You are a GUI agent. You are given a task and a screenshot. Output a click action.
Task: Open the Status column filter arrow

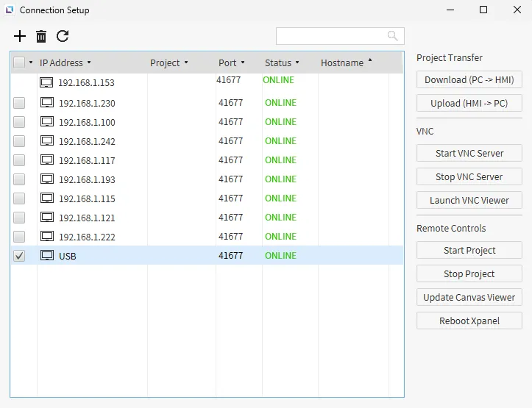pos(298,62)
